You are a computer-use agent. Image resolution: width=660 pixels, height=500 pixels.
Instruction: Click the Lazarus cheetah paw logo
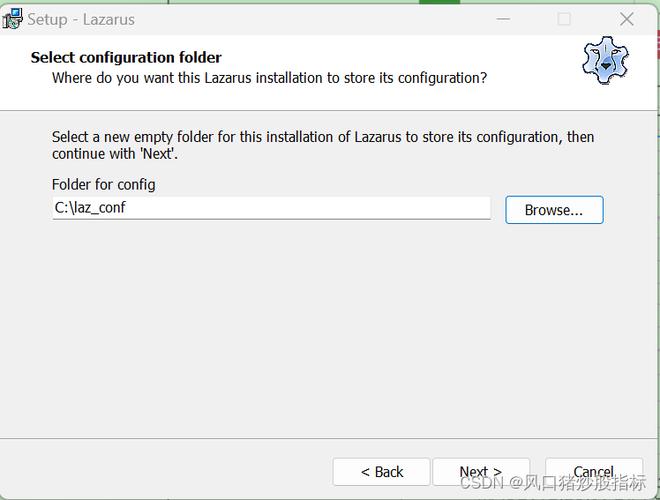[605, 60]
